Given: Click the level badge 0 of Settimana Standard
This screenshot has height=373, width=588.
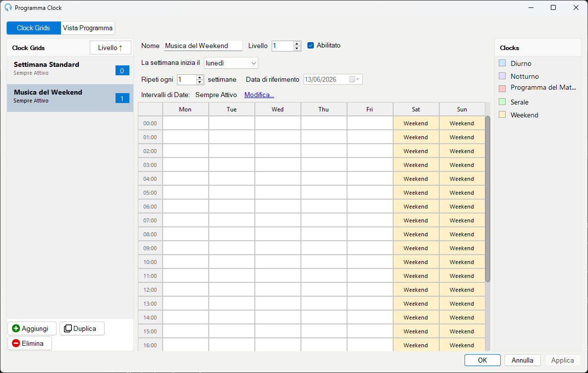Looking at the screenshot, I should coord(122,71).
